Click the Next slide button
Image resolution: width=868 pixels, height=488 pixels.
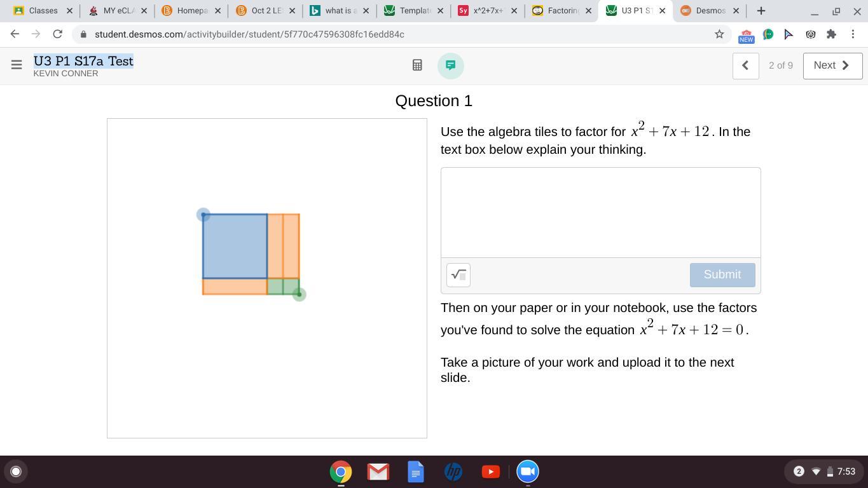click(832, 65)
